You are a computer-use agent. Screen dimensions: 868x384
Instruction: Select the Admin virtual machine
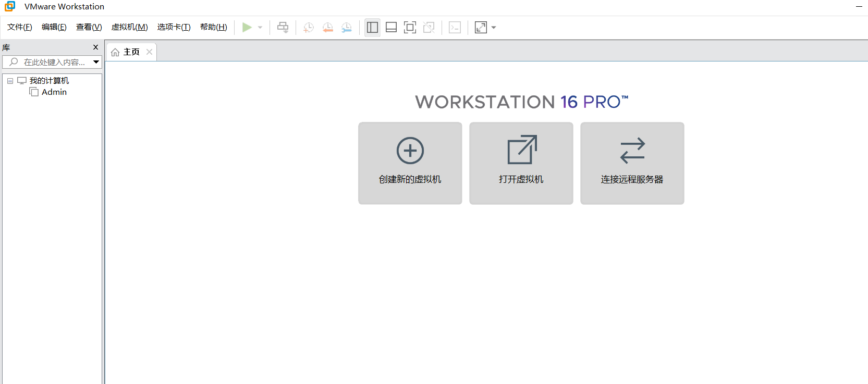click(x=54, y=92)
